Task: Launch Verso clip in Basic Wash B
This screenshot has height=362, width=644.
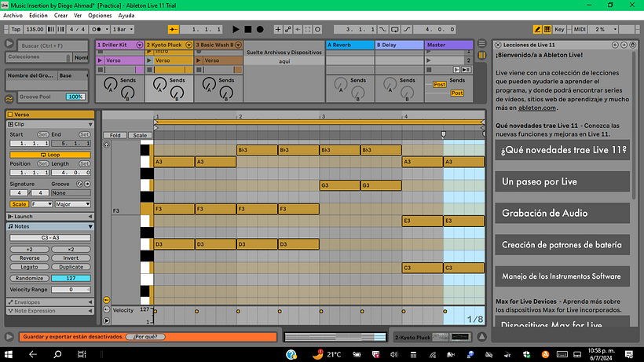Action: 199,60
